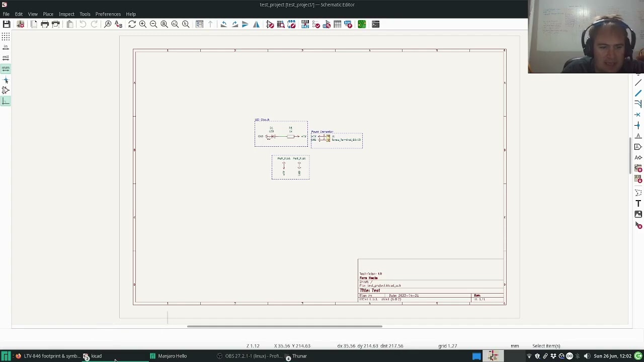Click the Zoom Out magnifier
Screen dimensions: 644x362
[153, 24]
